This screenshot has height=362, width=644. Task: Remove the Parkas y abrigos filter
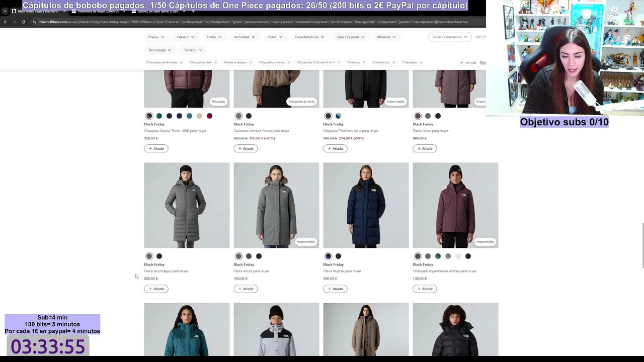tap(251, 62)
